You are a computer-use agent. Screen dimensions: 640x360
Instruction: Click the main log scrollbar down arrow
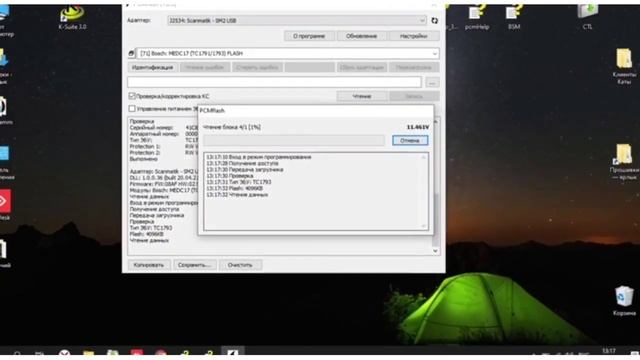click(435, 251)
